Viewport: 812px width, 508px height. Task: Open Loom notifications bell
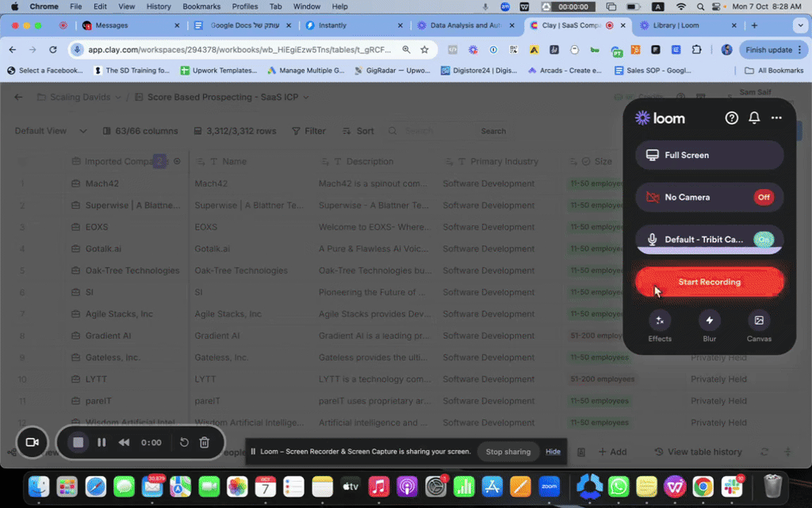754,118
